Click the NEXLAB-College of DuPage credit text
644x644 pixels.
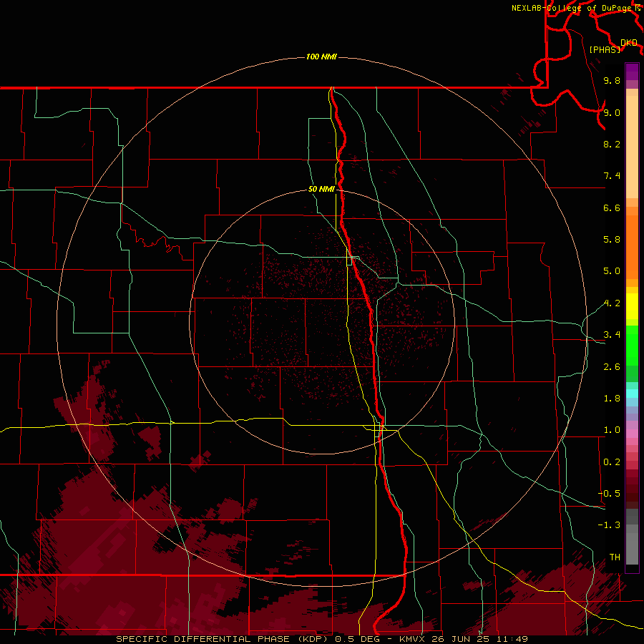pos(572,8)
